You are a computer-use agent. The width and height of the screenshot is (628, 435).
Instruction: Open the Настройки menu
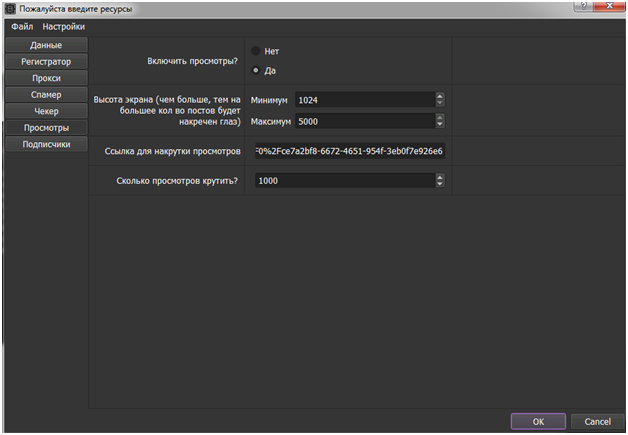point(63,26)
